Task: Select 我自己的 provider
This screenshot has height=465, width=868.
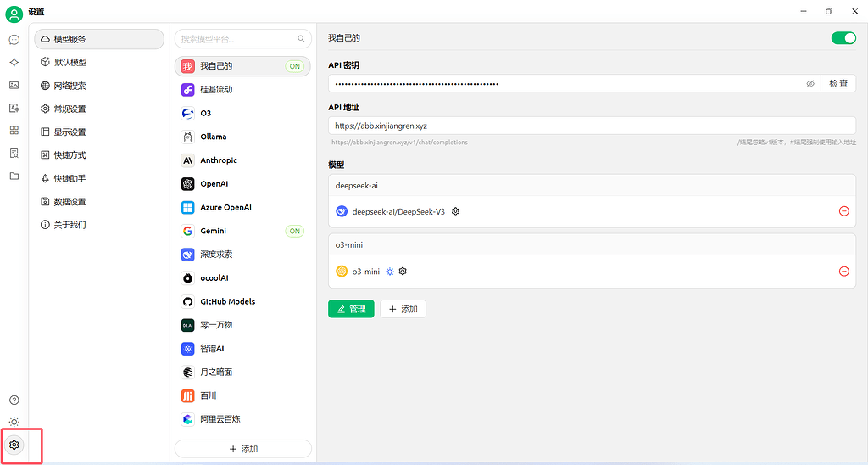Action: 242,66
